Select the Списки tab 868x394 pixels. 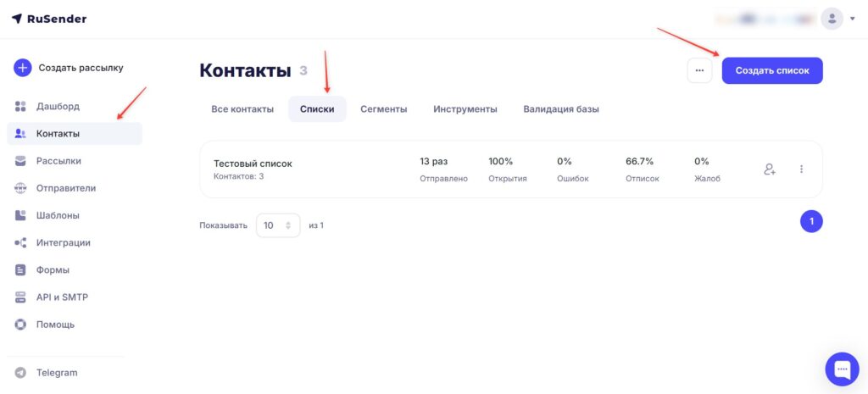pyautogui.click(x=317, y=109)
